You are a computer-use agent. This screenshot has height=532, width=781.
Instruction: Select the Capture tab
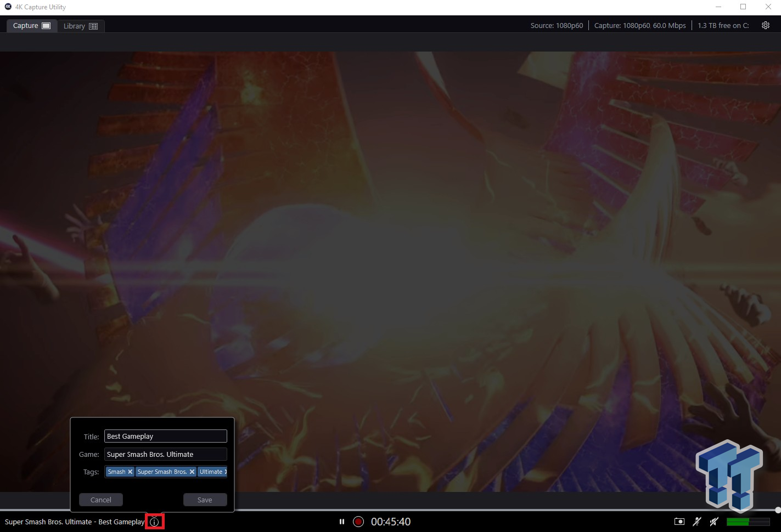click(x=31, y=26)
